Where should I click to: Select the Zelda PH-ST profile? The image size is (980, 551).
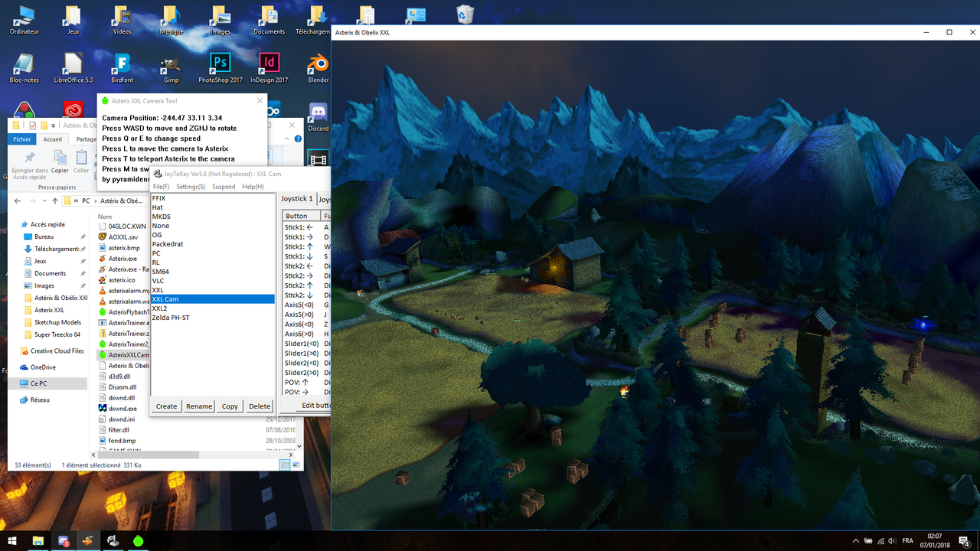[x=212, y=318]
